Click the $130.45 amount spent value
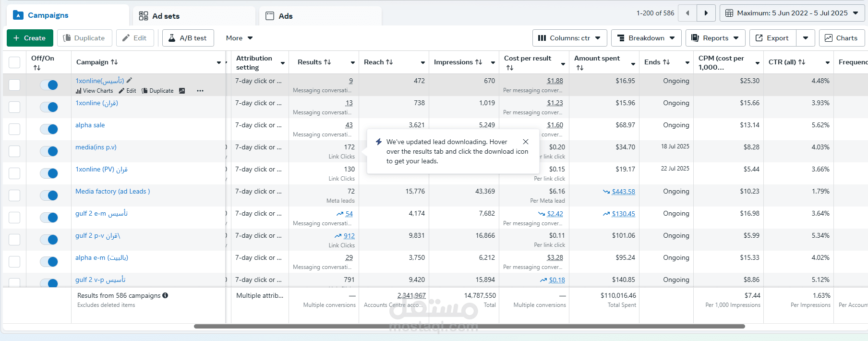868x341 pixels. (623, 214)
